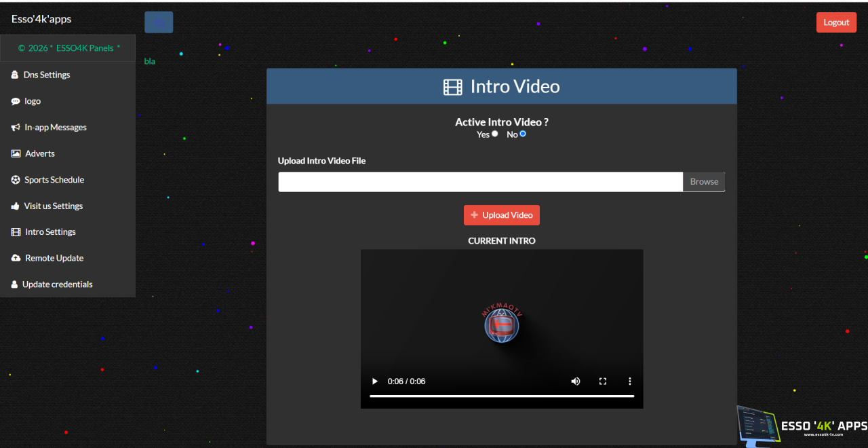
Task: Select No for Active Intro Video
Action: (x=523, y=134)
